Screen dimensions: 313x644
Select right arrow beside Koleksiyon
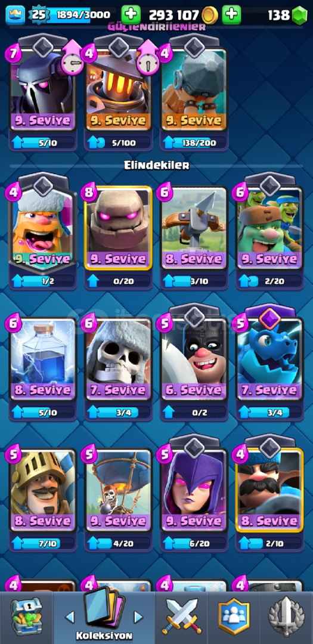pyautogui.click(x=138, y=617)
